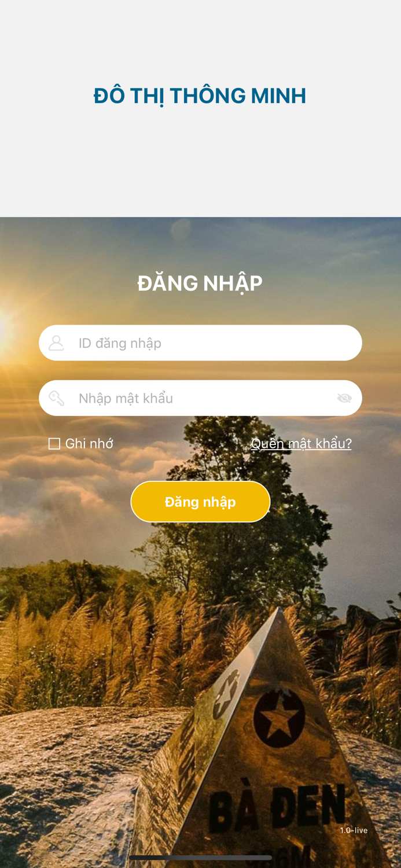This screenshot has width=401, height=868.
Task: Tick the Ghi nhớ checkbox
Action: pyautogui.click(x=54, y=444)
